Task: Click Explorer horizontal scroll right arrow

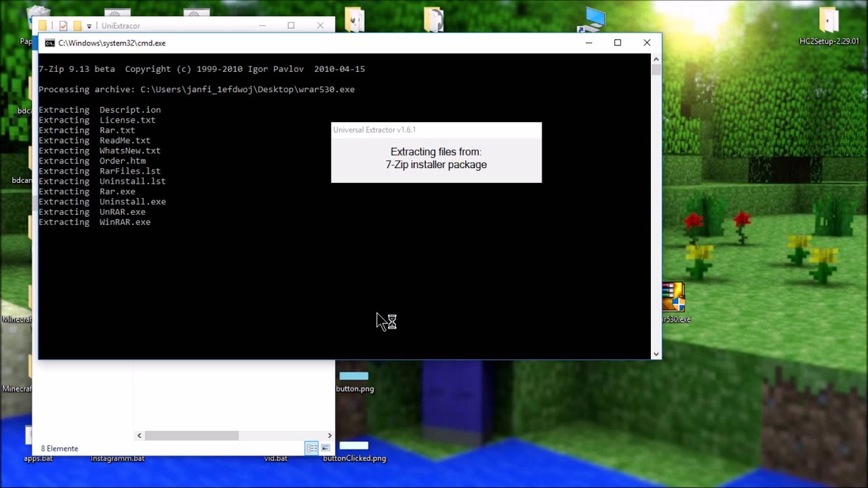Action: pyautogui.click(x=330, y=436)
